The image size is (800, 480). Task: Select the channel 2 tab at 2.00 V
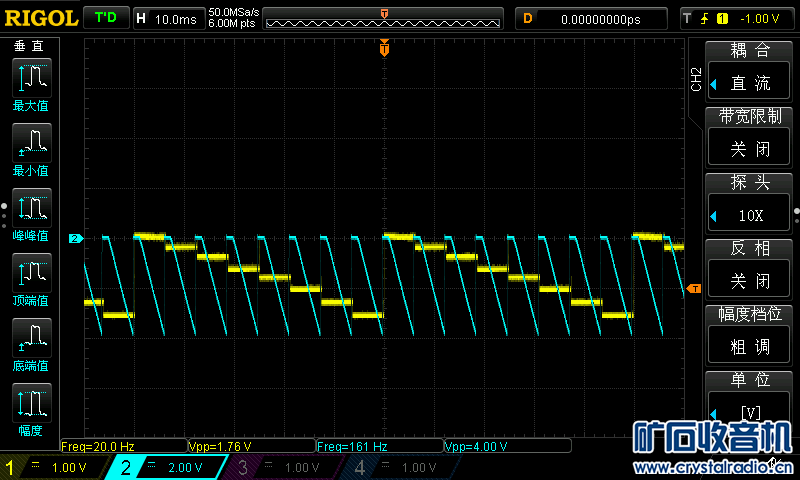pos(166,467)
